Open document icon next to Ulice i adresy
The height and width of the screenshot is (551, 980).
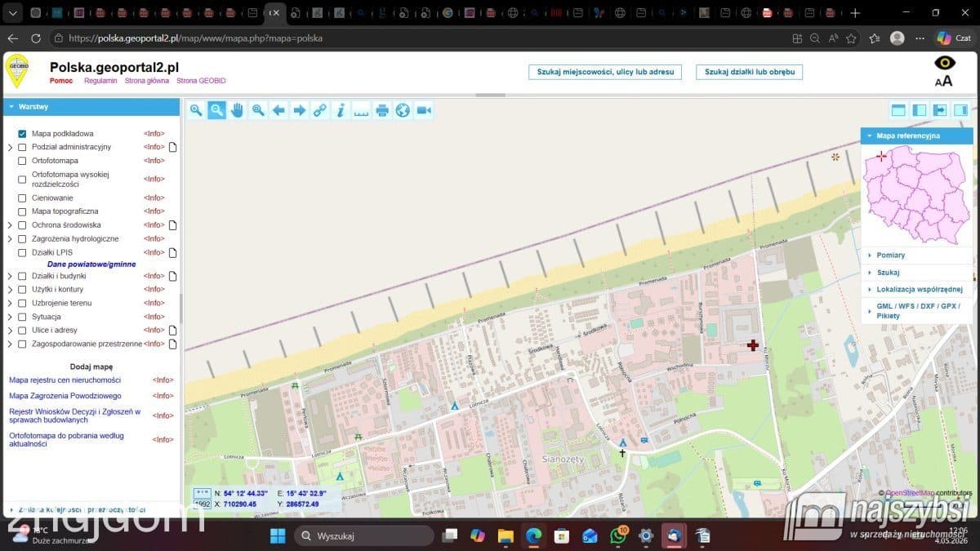pos(173,331)
